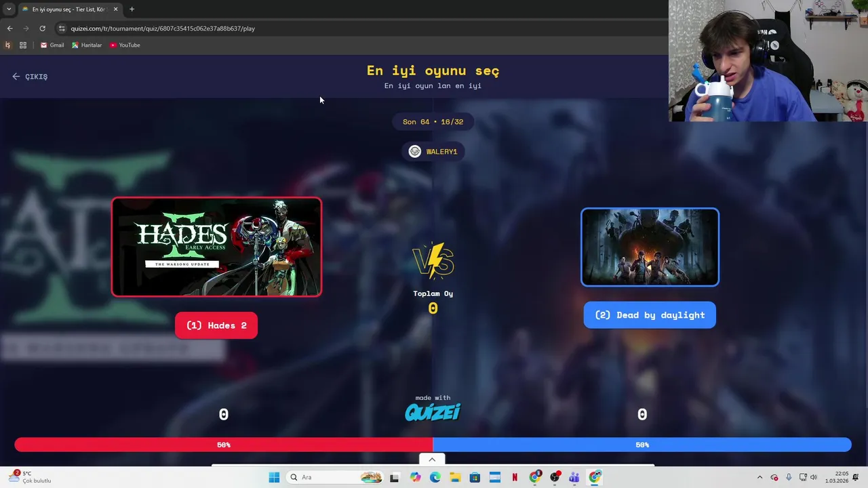Click the microphone tray icon
The height and width of the screenshot is (488, 868).
[x=788, y=477]
